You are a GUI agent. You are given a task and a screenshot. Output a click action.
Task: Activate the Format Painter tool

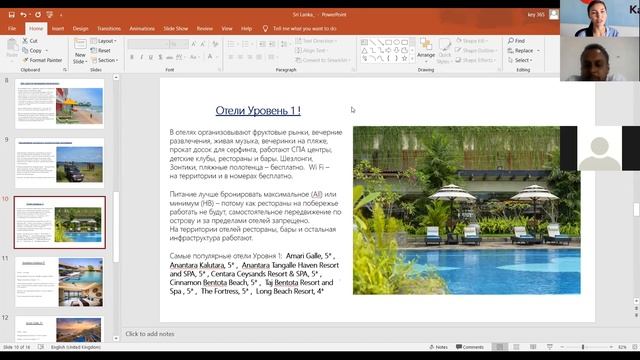(x=42, y=60)
